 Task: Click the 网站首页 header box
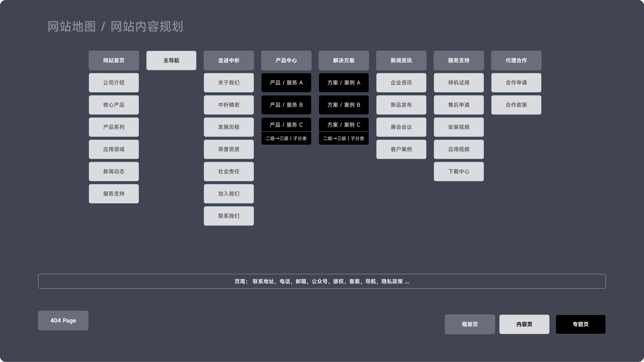click(x=114, y=61)
